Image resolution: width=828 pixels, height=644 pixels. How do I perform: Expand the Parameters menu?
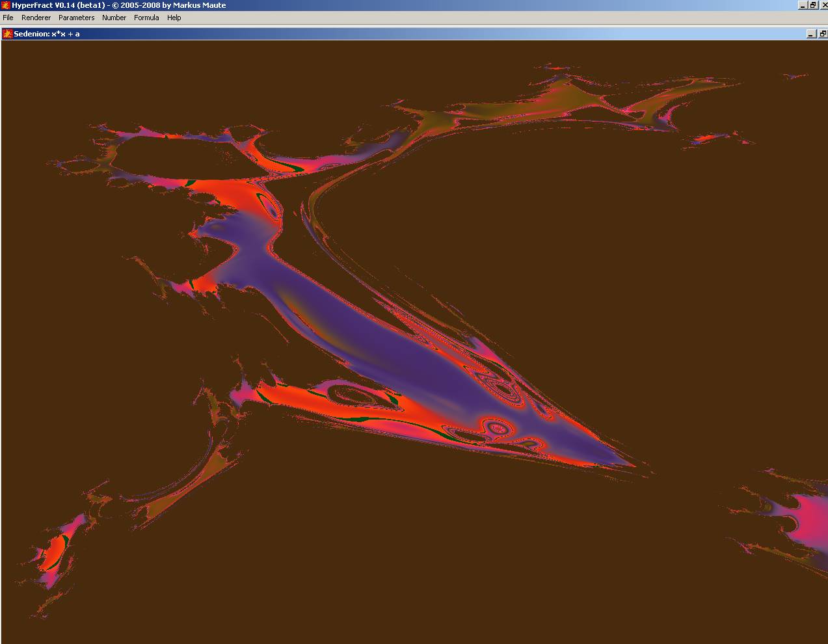point(76,18)
